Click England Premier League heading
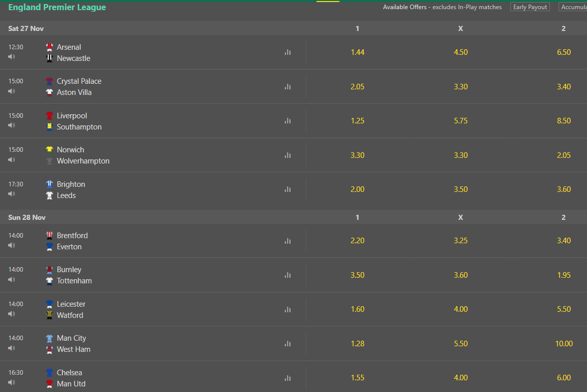Image resolution: width=587 pixels, height=392 pixels. pos(57,7)
